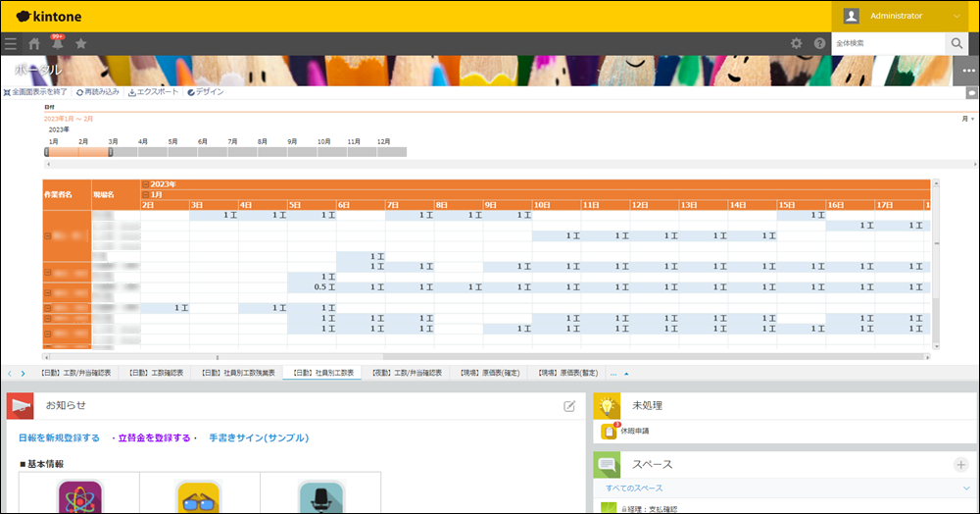Collapse the 1月 column group

[146, 195]
